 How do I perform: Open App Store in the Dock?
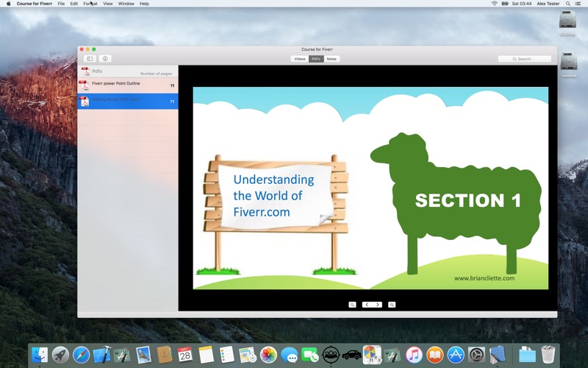click(x=456, y=355)
